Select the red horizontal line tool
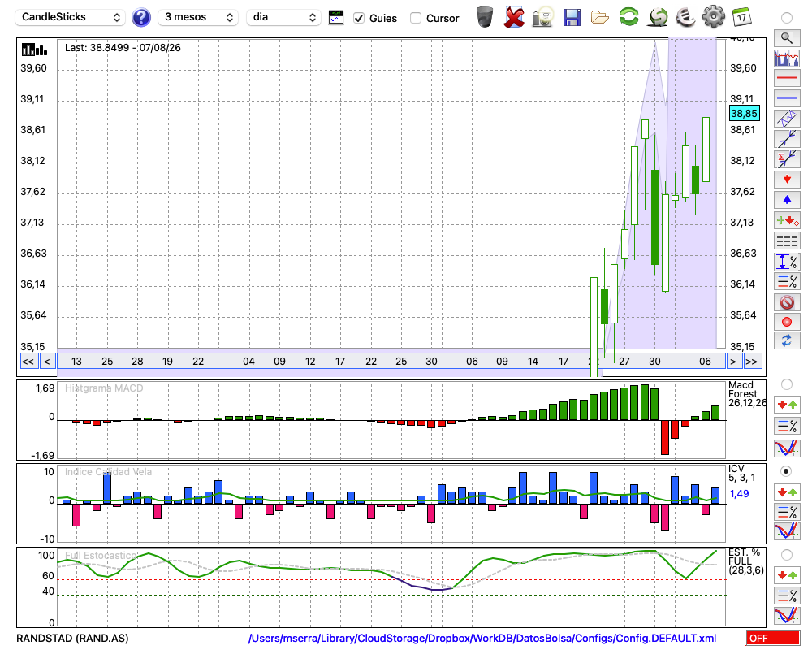 [787, 78]
